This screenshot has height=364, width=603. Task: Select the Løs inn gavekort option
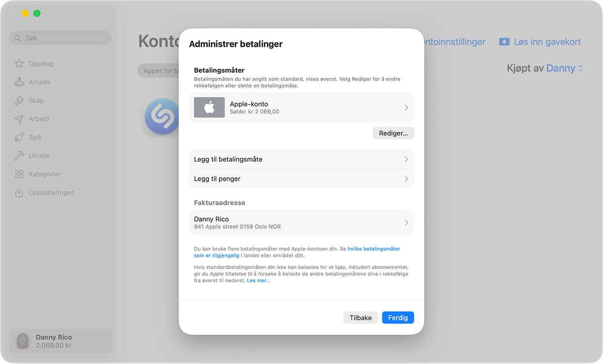click(546, 42)
